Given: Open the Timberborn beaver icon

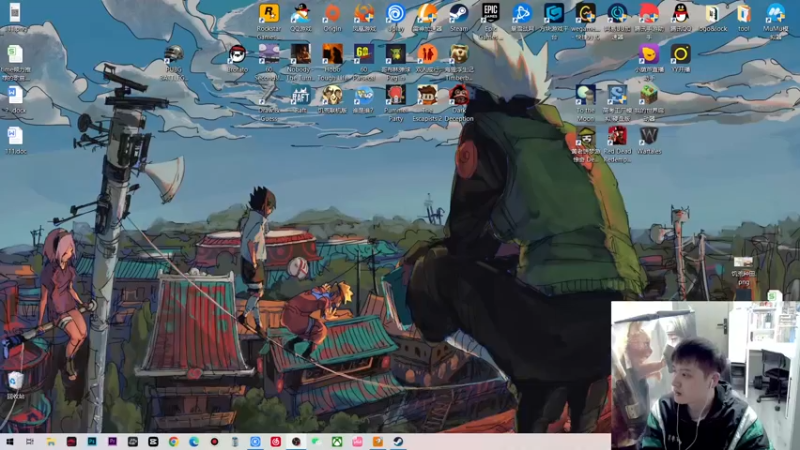Looking at the screenshot, I should point(459,54).
